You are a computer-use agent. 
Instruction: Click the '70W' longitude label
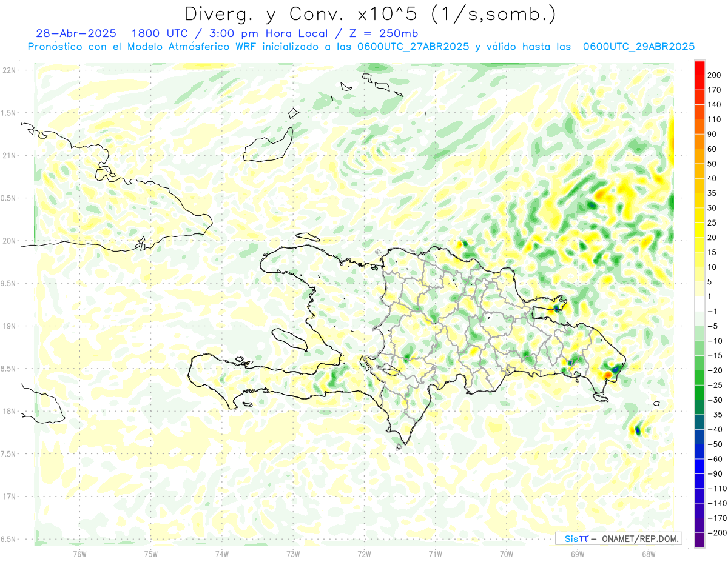coord(507,554)
